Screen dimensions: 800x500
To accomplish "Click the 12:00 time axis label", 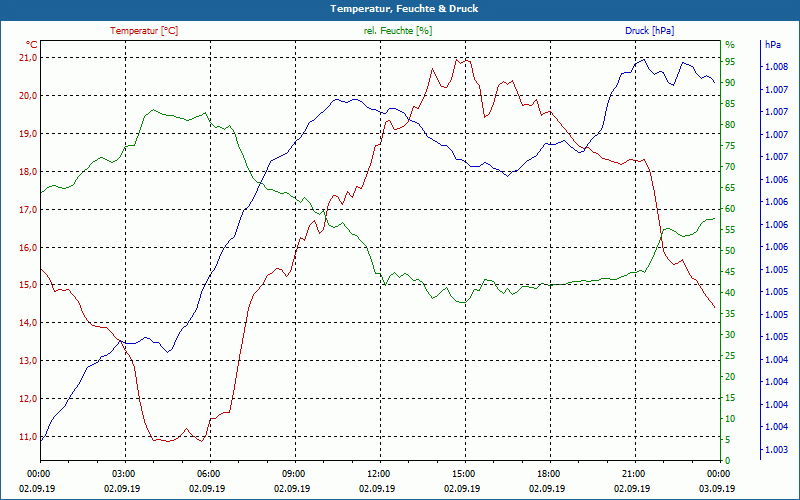I will pos(378,474).
